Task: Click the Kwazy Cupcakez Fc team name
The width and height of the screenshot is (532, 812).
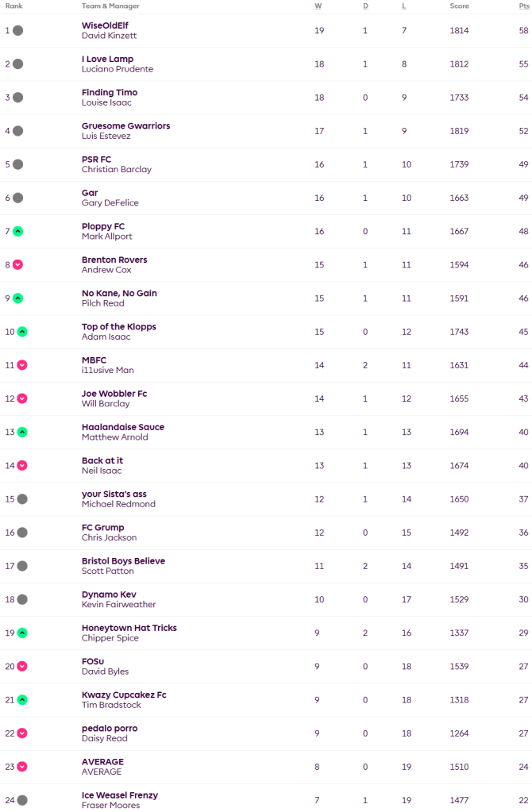Action: 124,695
